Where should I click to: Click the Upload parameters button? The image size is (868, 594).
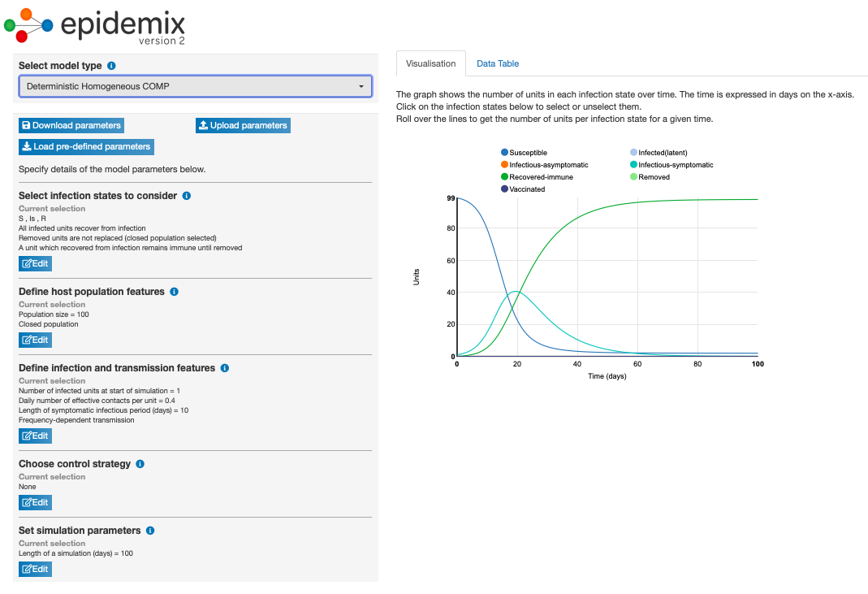pyautogui.click(x=243, y=125)
